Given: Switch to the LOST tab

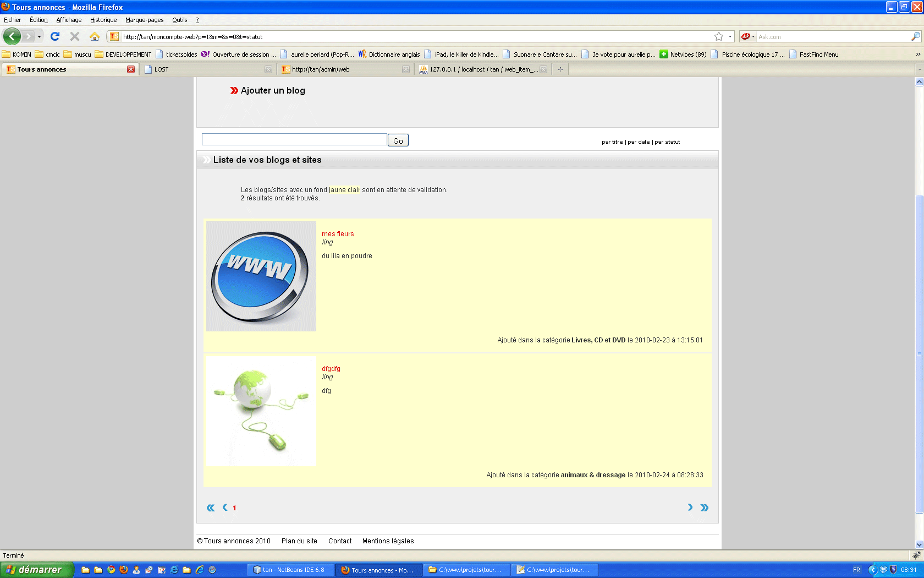Looking at the screenshot, I should pos(207,69).
